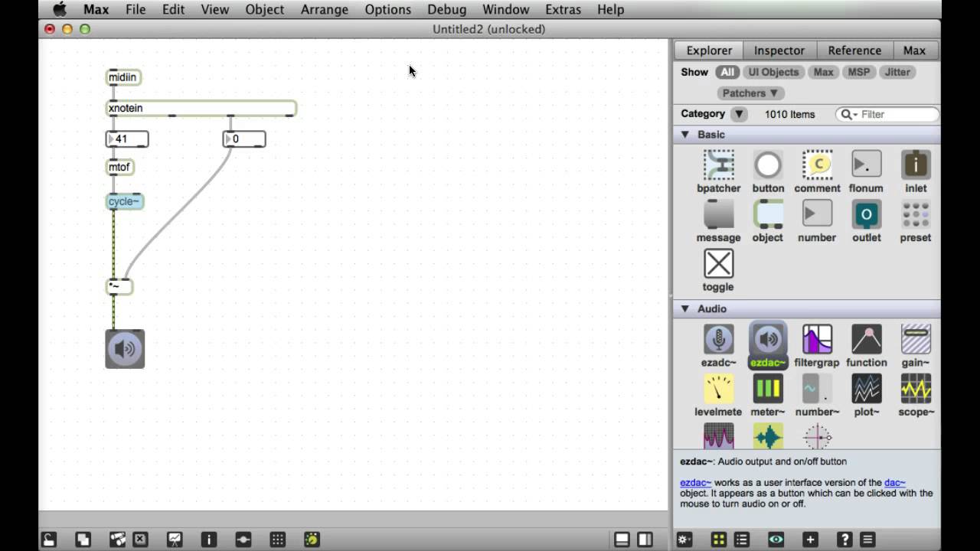Select the comment object icon
Viewport: 980px width, 551px height.
click(817, 165)
